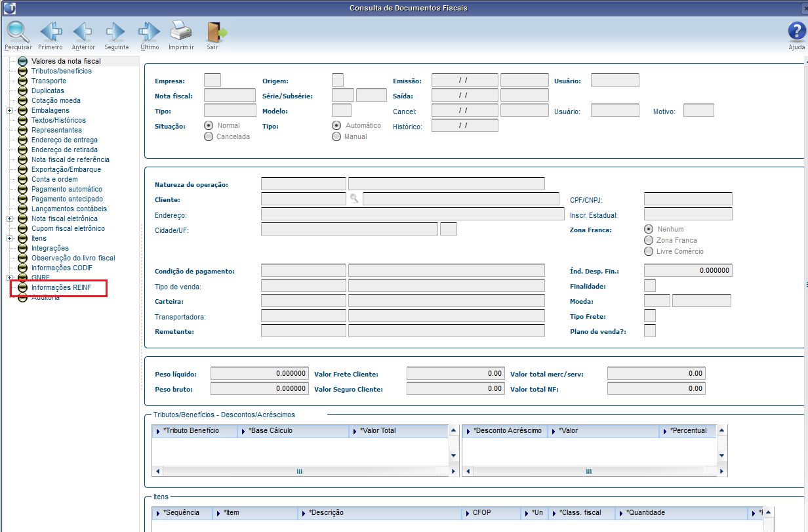The image size is (808, 532).
Task: Click the Base Cálculo column header
Action: 294,431
